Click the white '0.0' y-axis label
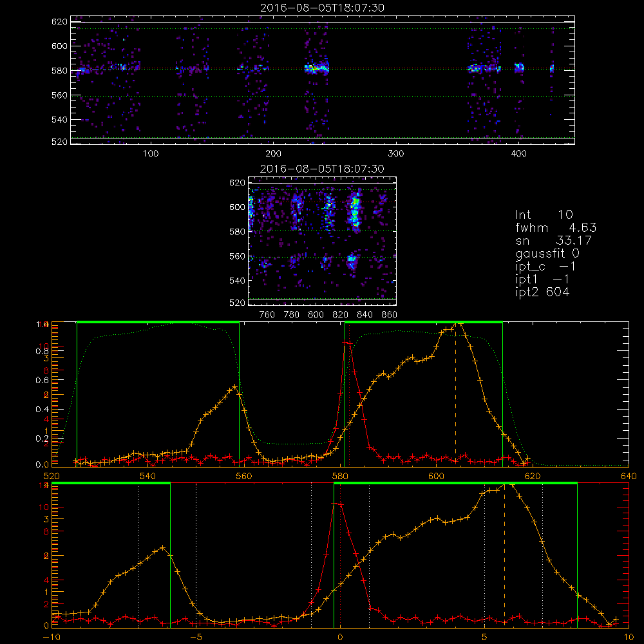 pos(42,464)
